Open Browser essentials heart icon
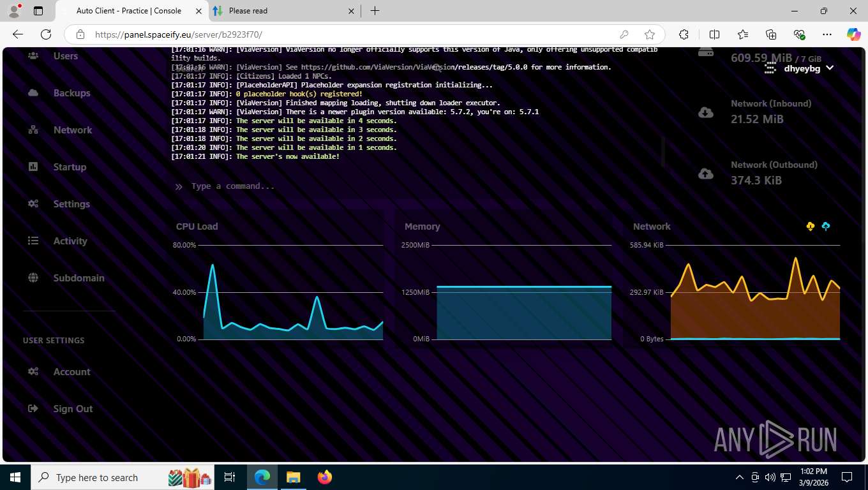 [799, 34]
